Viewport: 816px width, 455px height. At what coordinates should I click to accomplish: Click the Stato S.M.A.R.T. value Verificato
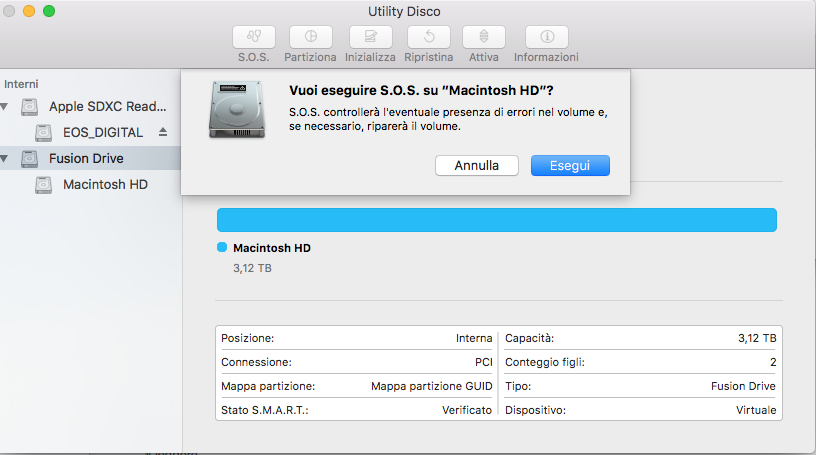pyautogui.click(x=467, y=410)
